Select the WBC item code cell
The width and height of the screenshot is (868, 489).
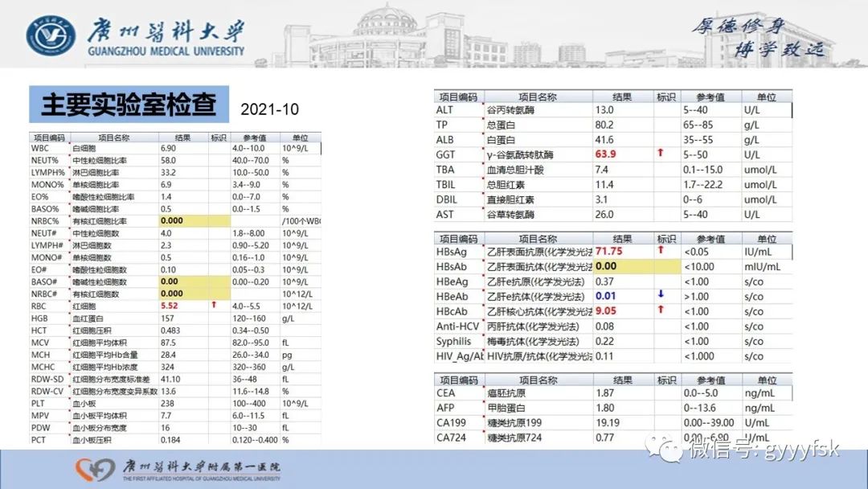[40, 149]
